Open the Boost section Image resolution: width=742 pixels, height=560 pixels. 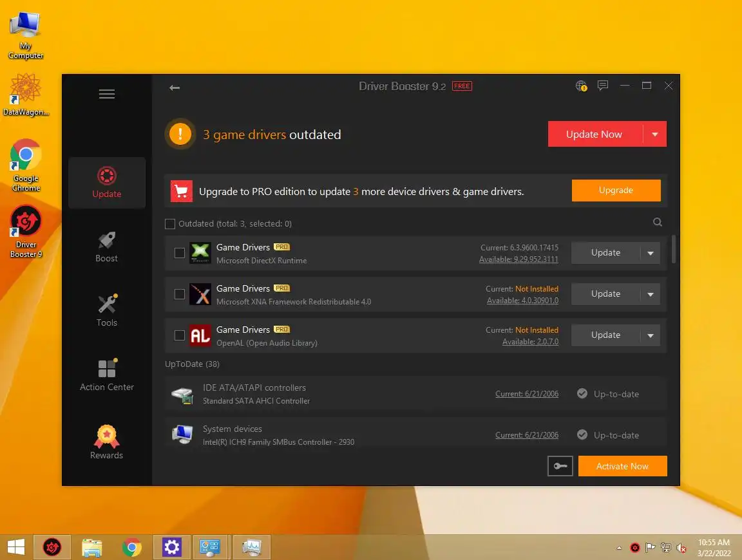click(106, 247)
